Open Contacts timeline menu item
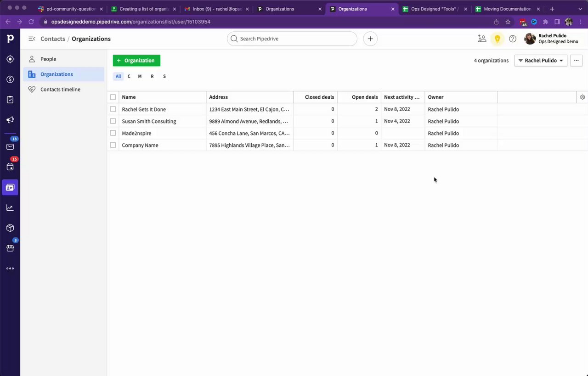 pos(64,90)
